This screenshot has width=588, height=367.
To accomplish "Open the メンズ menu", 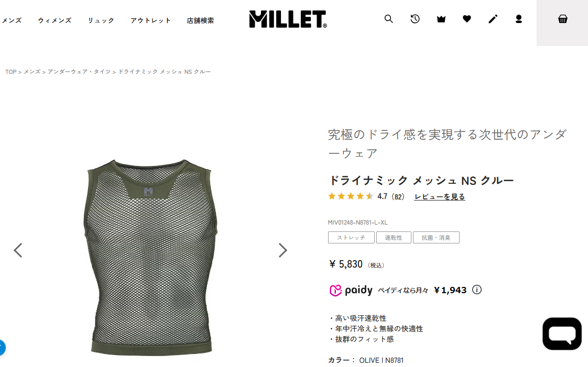I will click(x=11, y=20).
